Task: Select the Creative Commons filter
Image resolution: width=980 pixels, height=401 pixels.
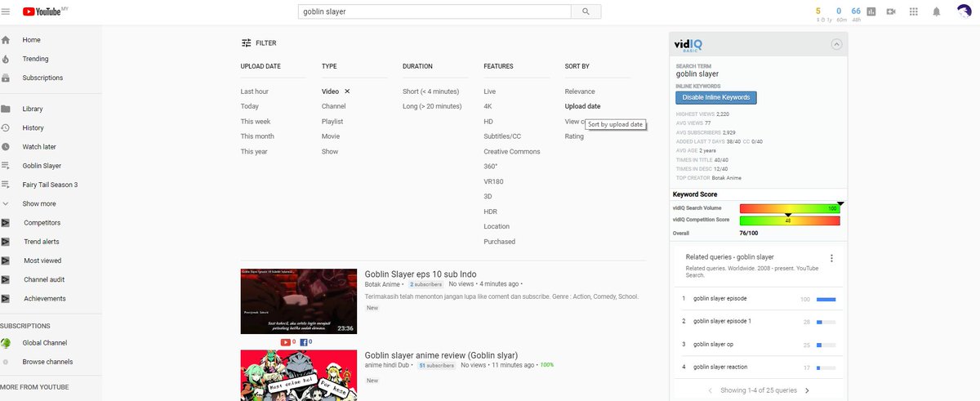Action: tap(512, 152)
